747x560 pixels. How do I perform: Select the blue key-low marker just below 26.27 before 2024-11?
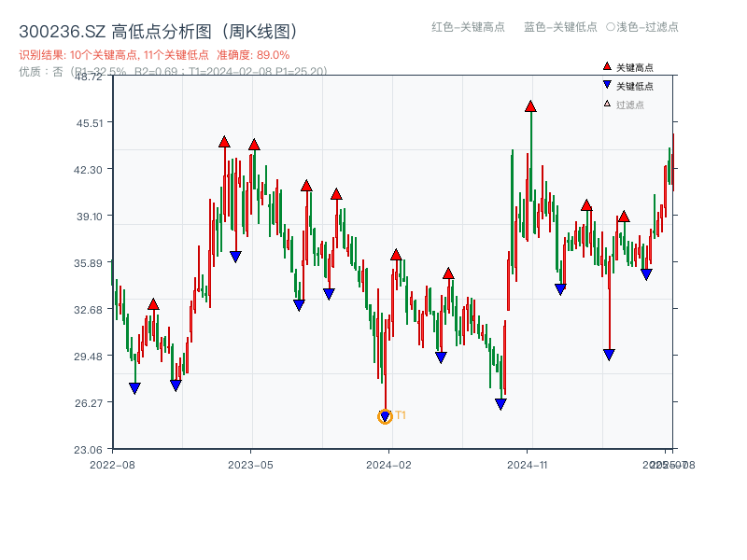pos(500,404)
